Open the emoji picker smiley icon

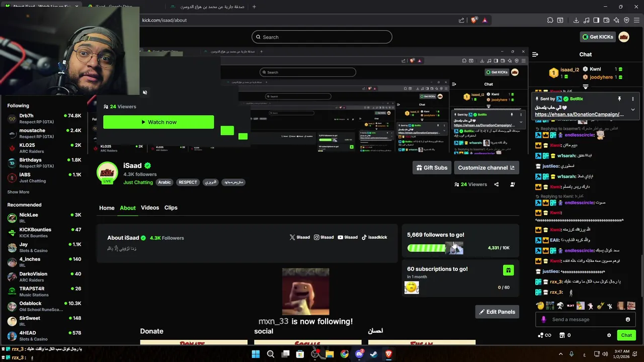pos(628,319)
